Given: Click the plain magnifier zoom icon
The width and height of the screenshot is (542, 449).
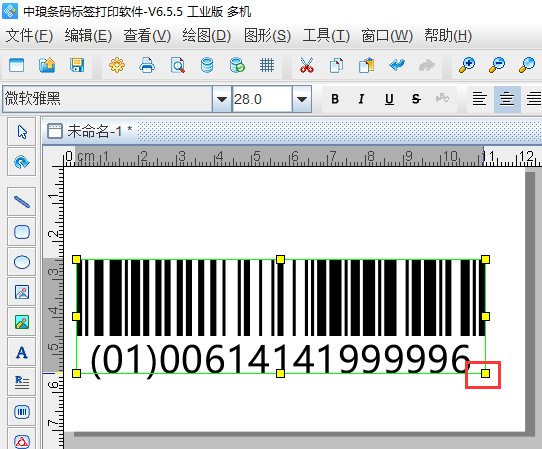Looking at the screenshot, I should 527,65.
